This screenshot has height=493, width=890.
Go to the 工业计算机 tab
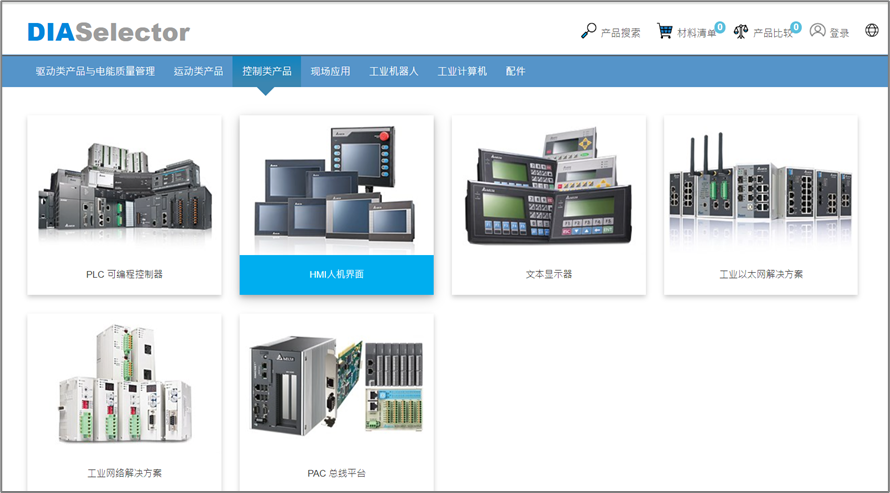462,71
